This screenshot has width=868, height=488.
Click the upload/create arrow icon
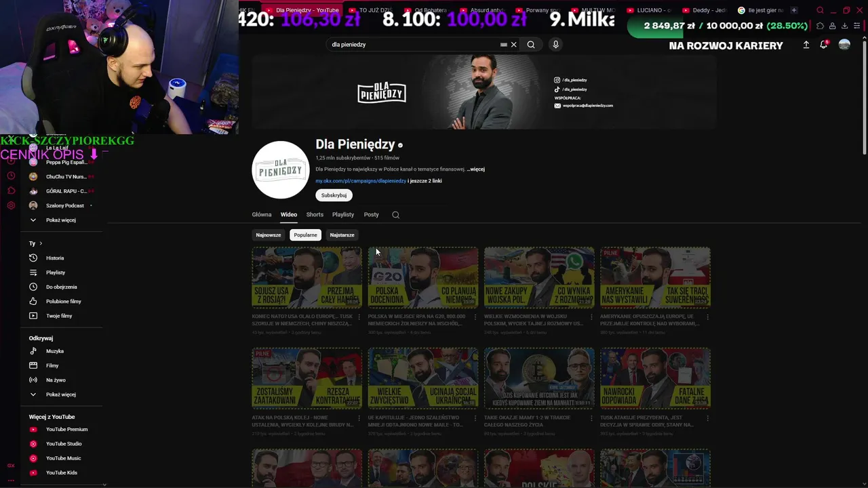tap(806, 45)
